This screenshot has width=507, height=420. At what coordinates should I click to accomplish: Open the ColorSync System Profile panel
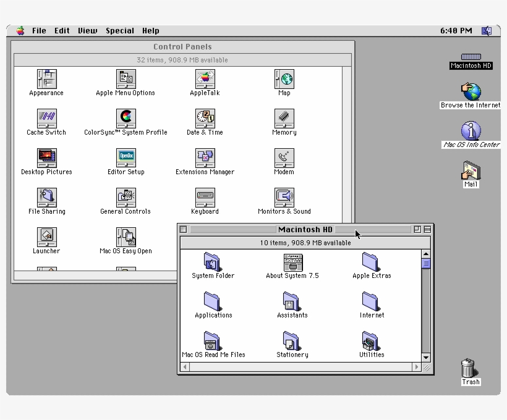coord(125,119)
